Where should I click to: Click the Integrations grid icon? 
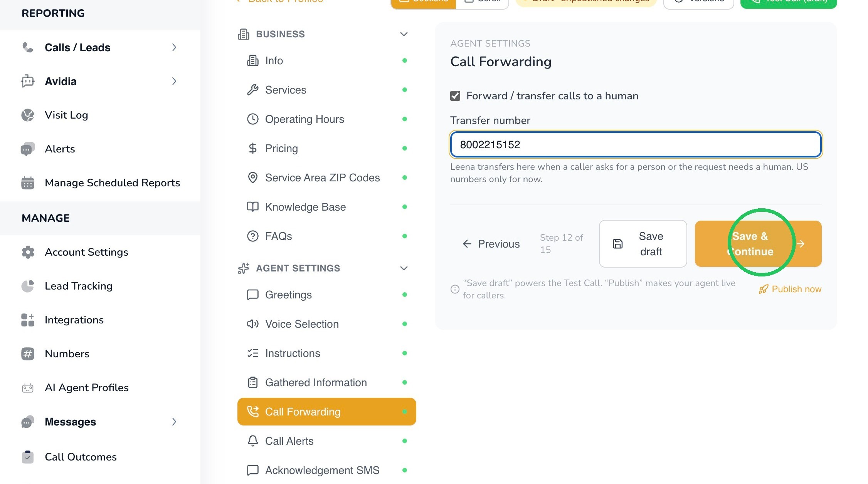(27, 320)
